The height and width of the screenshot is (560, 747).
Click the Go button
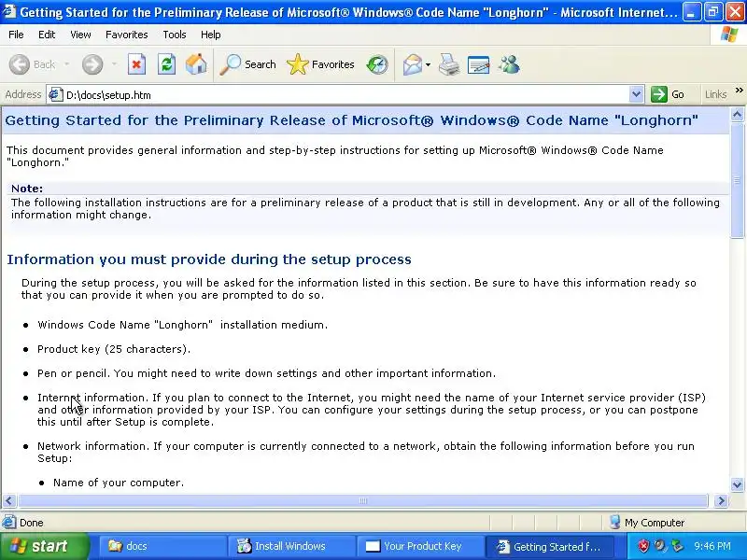[669, 94]
